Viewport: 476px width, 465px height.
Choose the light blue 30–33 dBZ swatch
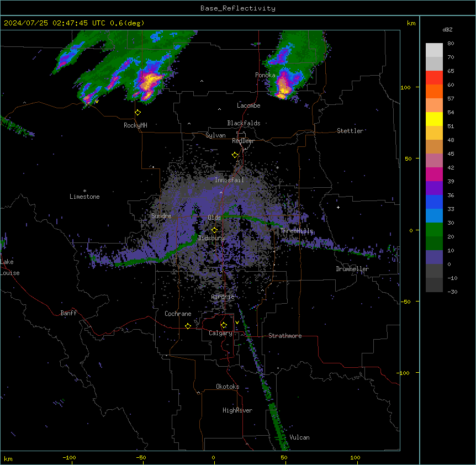[434, 216]
